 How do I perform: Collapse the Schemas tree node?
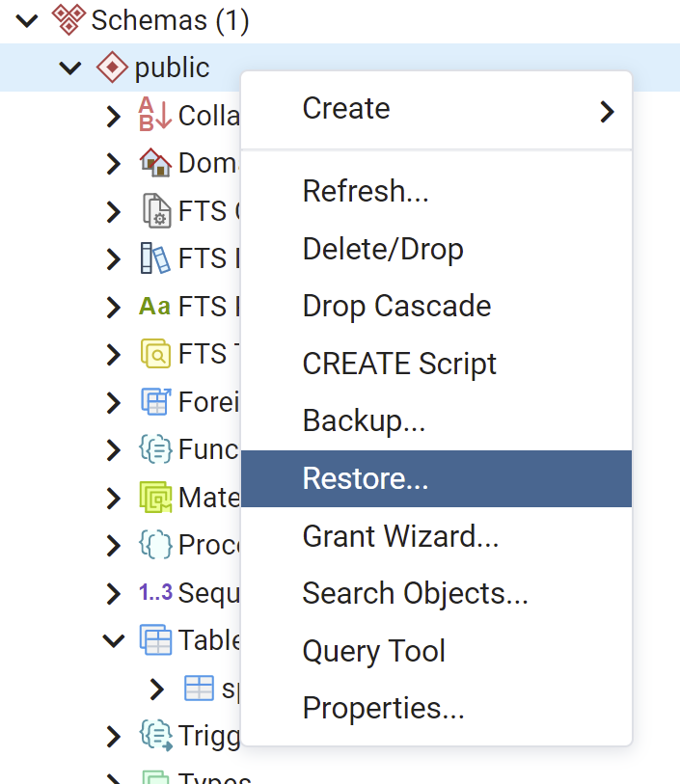27,20
